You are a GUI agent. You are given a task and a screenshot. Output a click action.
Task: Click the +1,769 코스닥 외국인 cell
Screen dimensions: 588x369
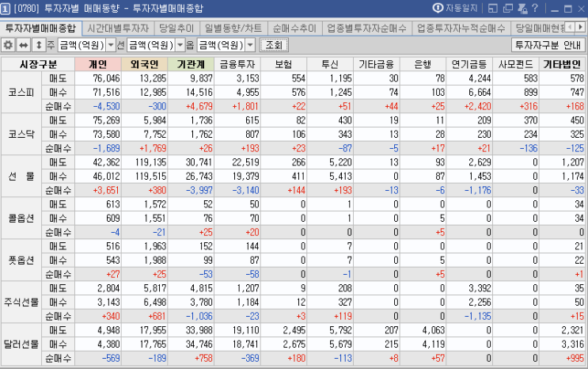[144, 149]
